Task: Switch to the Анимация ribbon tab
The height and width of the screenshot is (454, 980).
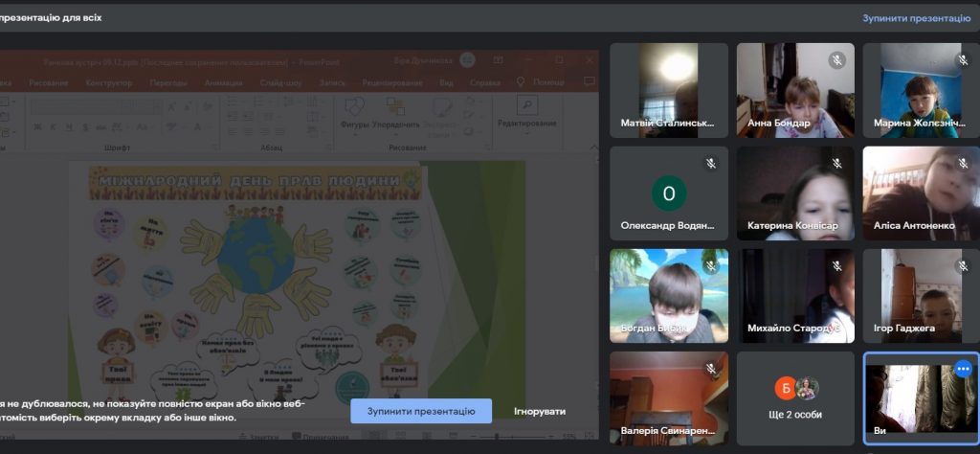Action: click(x=223, y=82)
